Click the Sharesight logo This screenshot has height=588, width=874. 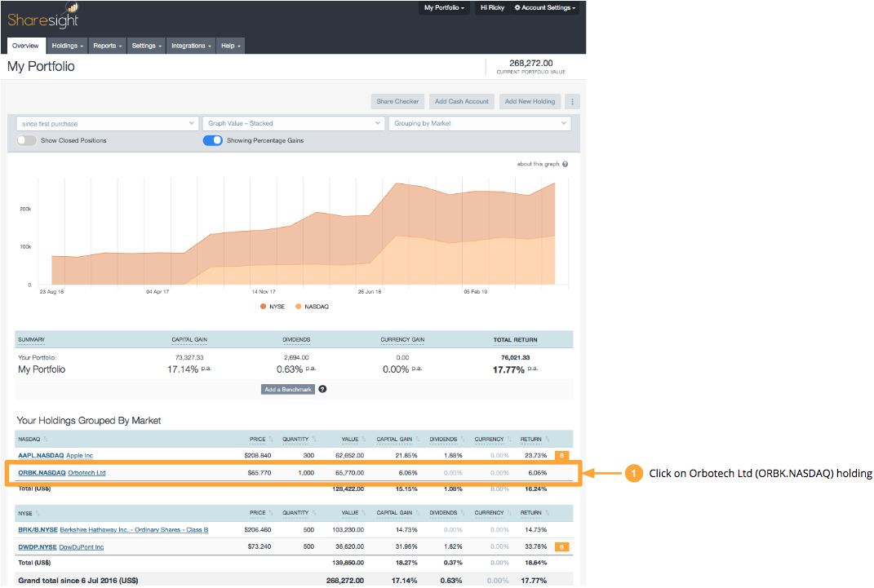point(43,16)
